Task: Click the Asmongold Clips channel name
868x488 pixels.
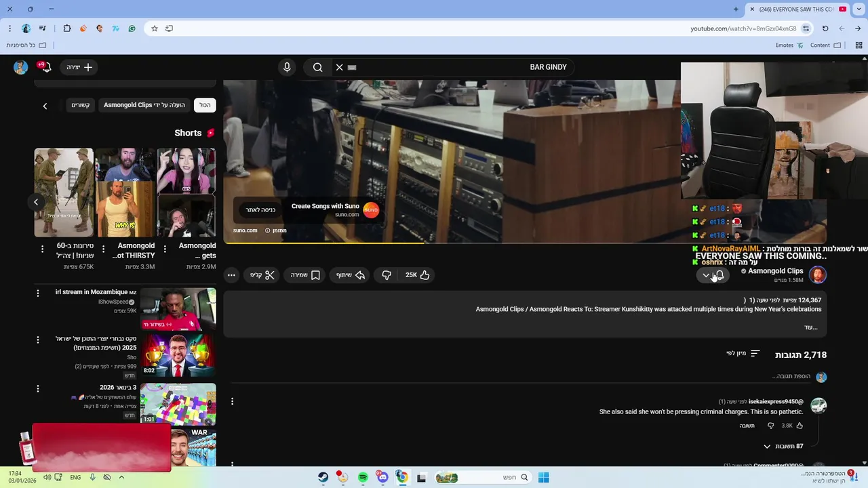Action: pos(775,271)
